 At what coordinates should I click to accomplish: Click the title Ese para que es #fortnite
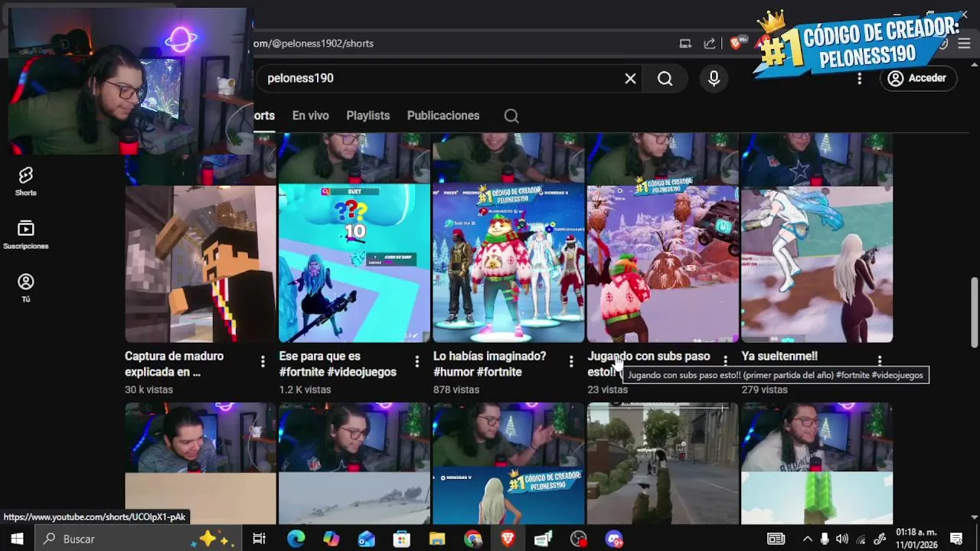338,364
